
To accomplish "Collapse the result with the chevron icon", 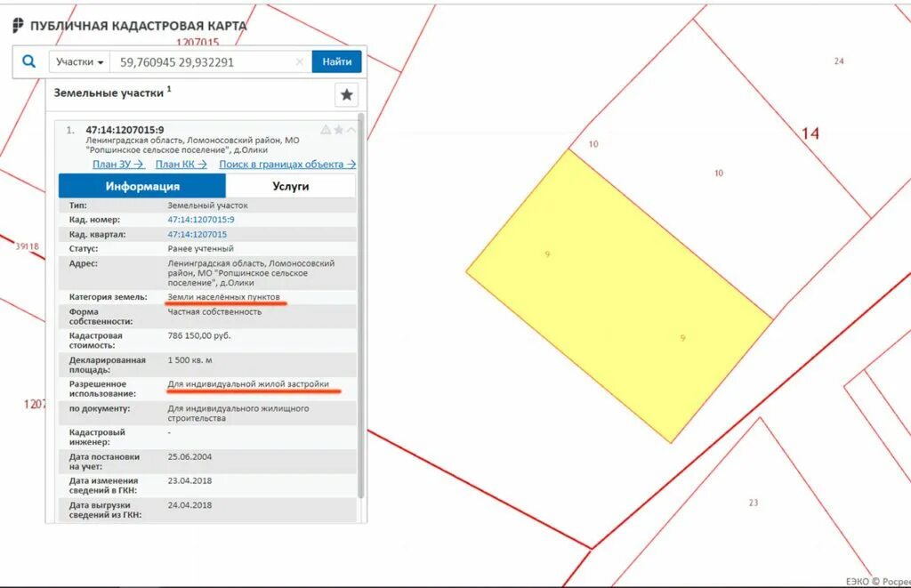I will (351, 130).
